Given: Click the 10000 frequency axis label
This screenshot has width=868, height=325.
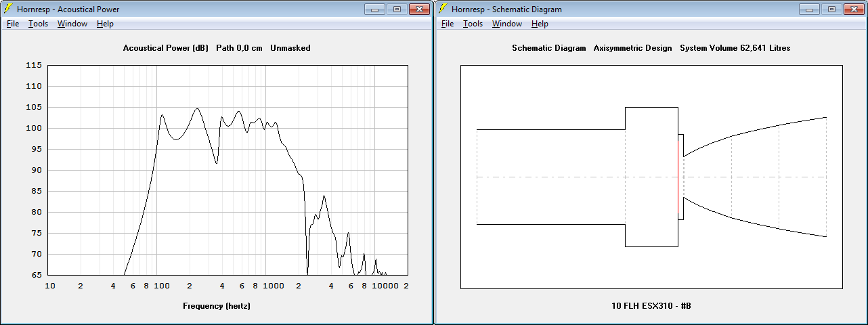Looking at the screenshot, I should pyautogui.click(x=386, y=286).
